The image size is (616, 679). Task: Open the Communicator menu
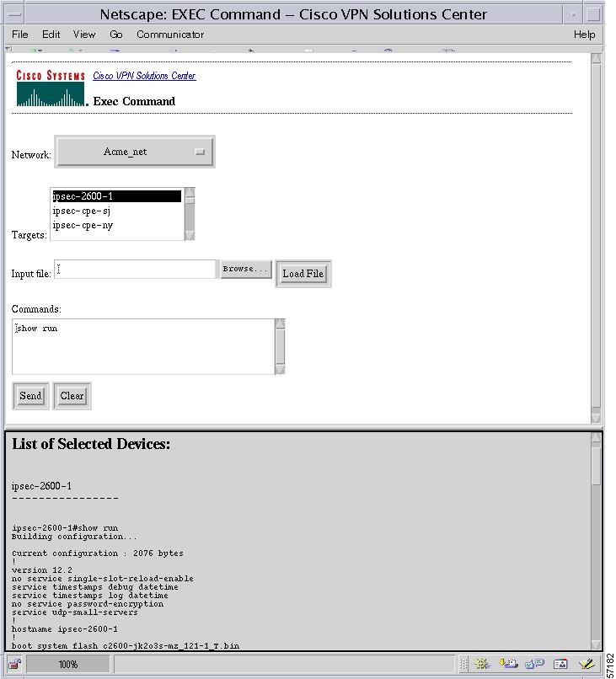170,35
